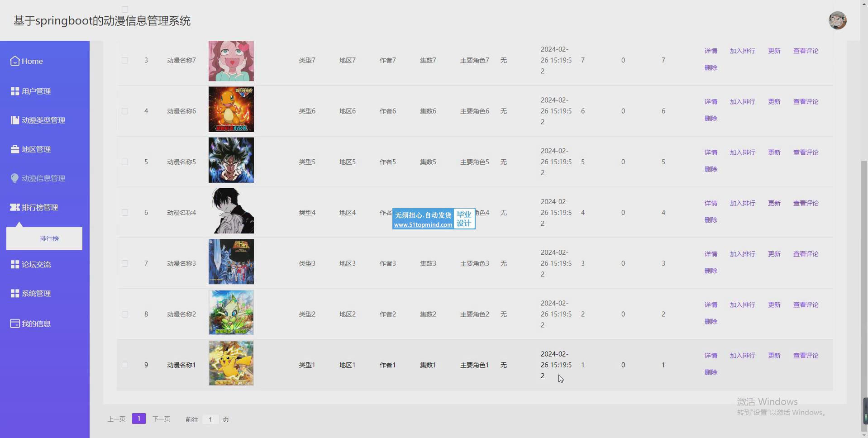Click the 作者5 cell

click(388, 162)
